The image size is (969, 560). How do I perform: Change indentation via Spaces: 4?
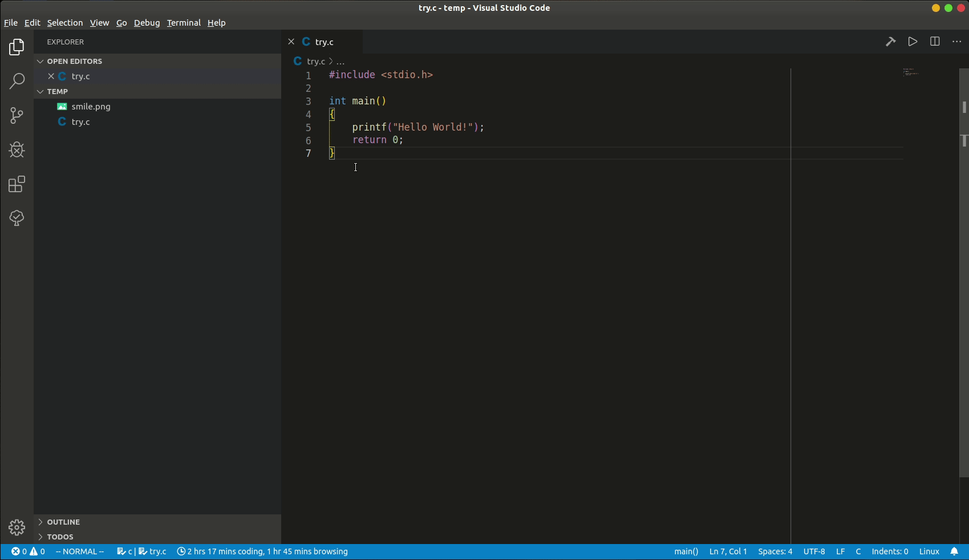pos(775,551)
